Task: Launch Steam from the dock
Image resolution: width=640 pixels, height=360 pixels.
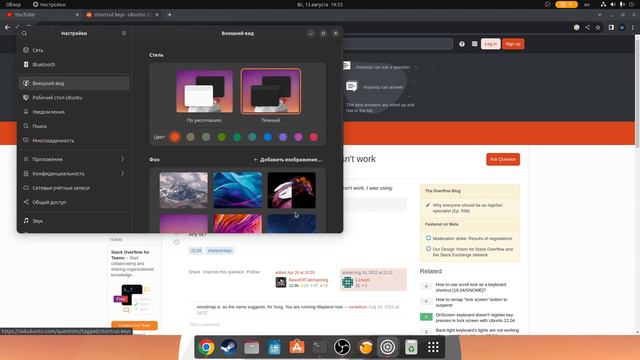Action: [x=229, y=347]
